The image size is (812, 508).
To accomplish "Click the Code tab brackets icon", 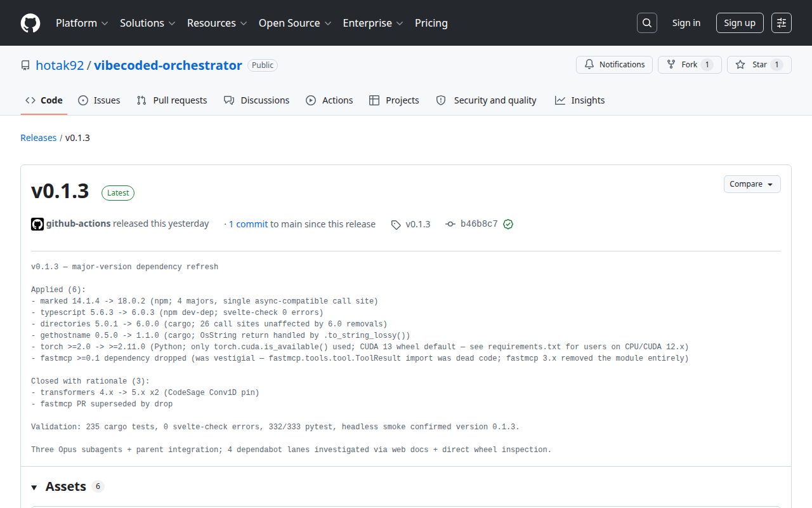I will pyautogui.click(x=30, y=100).
